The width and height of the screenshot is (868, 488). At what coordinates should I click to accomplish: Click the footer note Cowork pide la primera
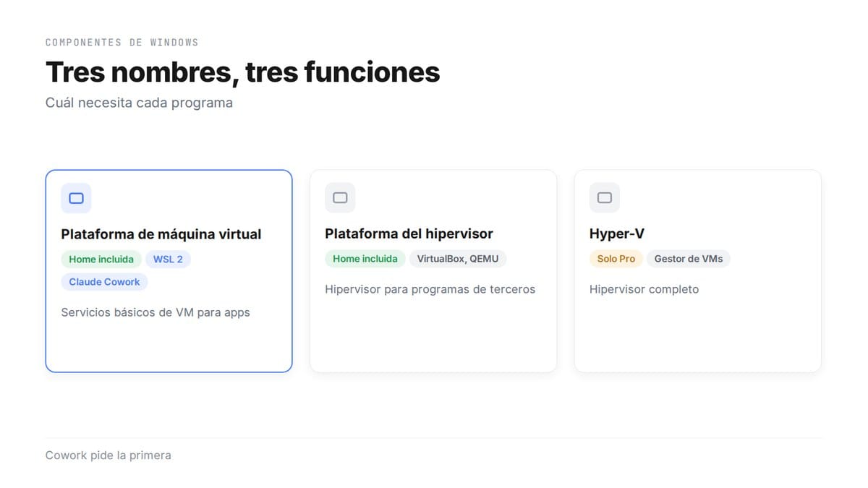click(109, 455)
